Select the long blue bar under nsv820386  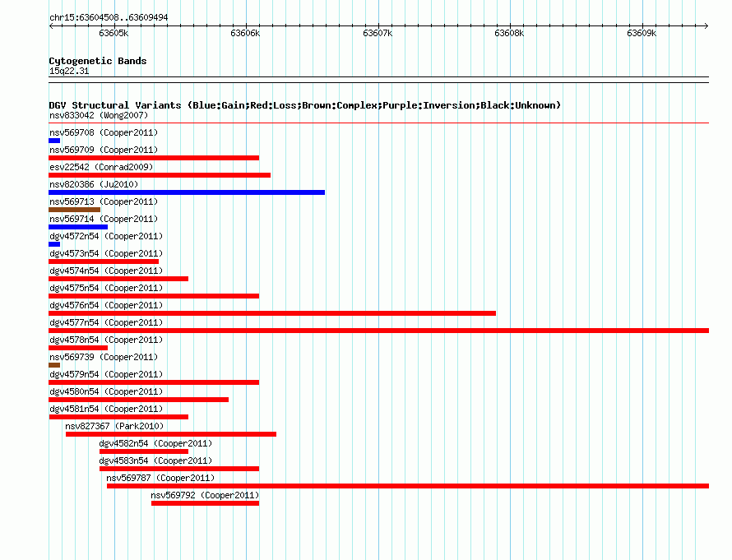[x=187, y=192]
